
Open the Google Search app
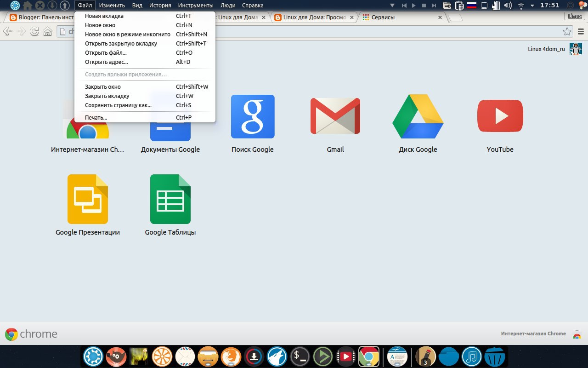(x=253, y=117)
